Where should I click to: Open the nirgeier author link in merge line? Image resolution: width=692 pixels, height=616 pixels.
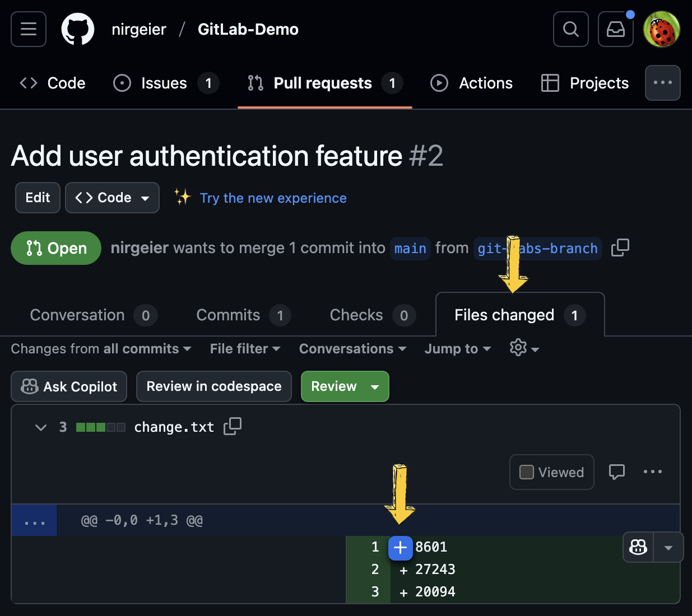point(140,248)
